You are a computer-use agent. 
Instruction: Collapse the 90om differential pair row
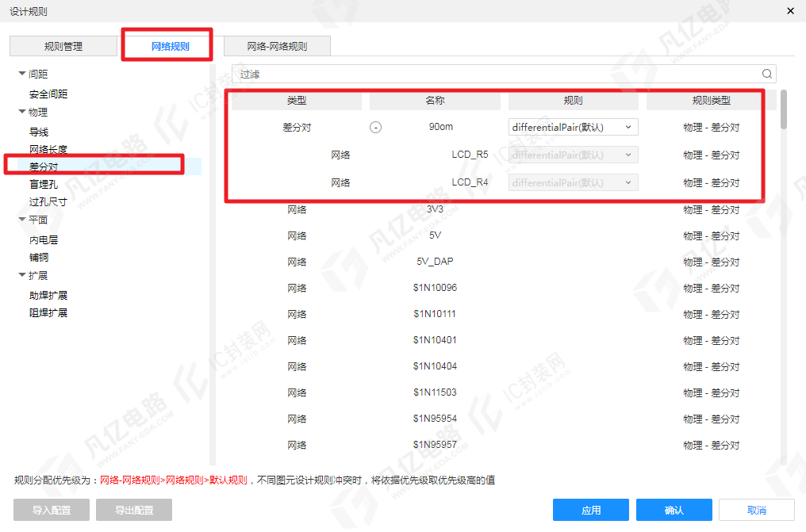pyautogui.click(x=376, y=128)
